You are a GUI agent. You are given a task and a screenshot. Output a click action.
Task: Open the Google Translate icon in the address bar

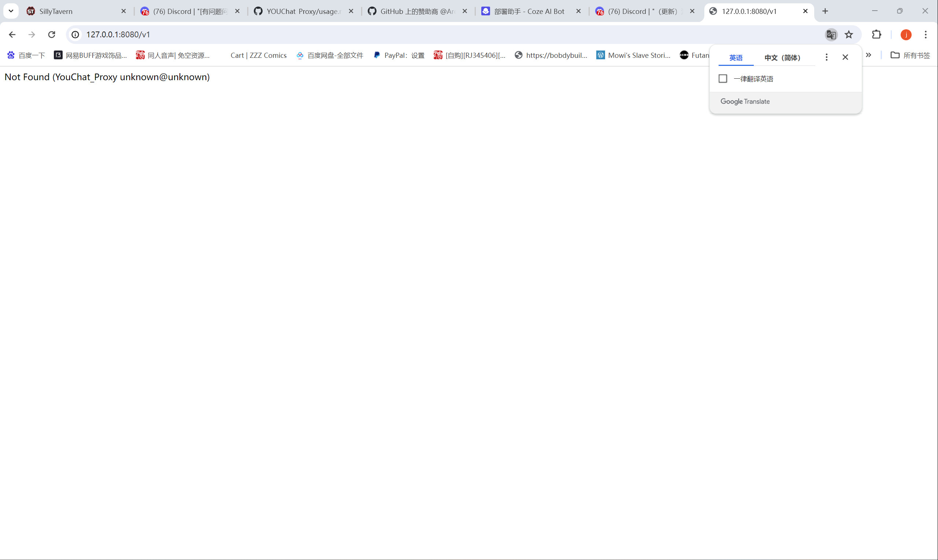[x=831, y=34]
